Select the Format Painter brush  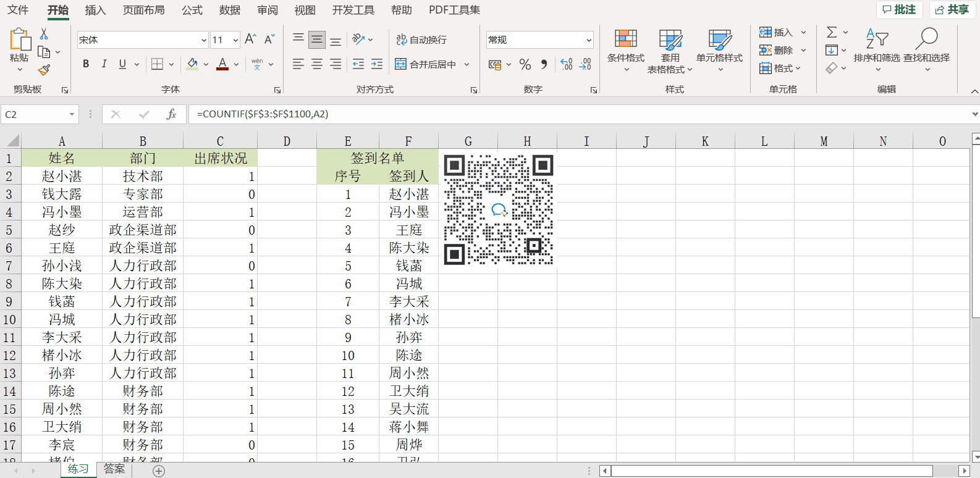(44, 70)
